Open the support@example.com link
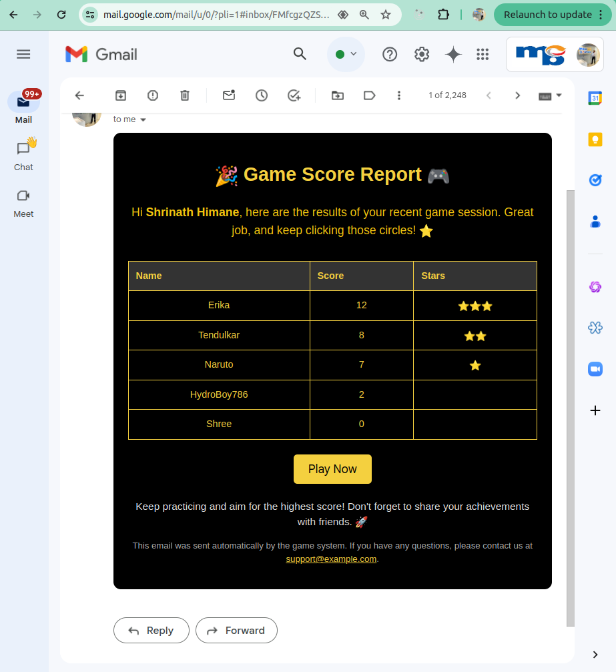 (332, 559)
